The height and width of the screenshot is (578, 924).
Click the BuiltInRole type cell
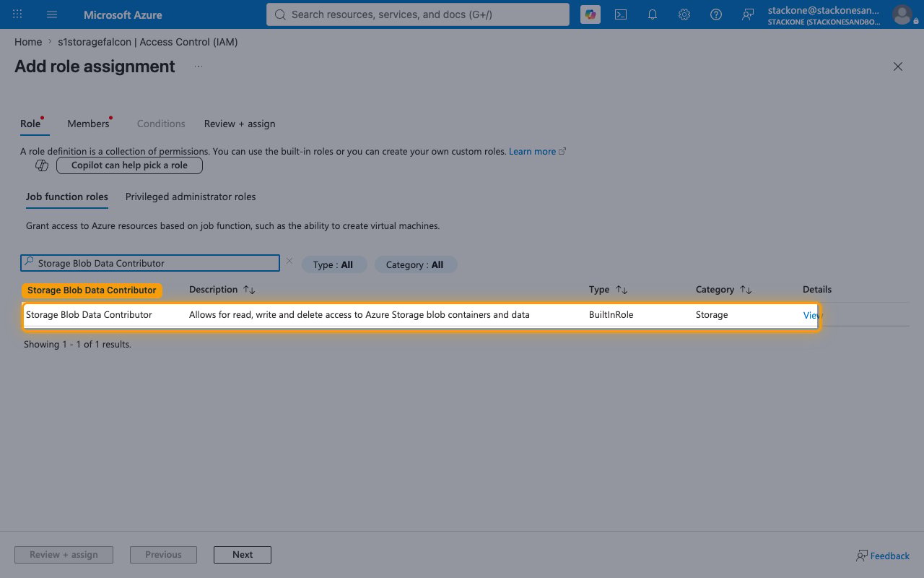(x=611, y=315)
